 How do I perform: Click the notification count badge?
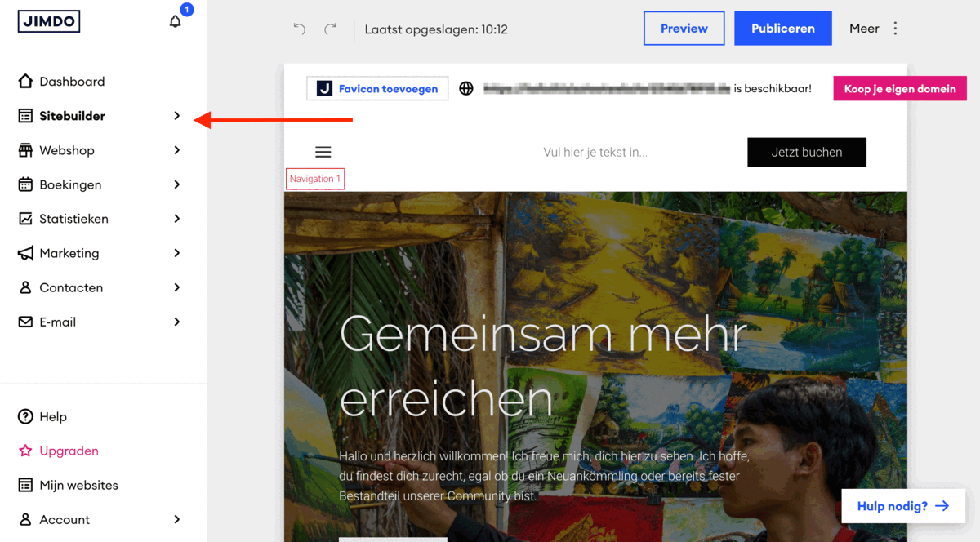pos(186,10)
